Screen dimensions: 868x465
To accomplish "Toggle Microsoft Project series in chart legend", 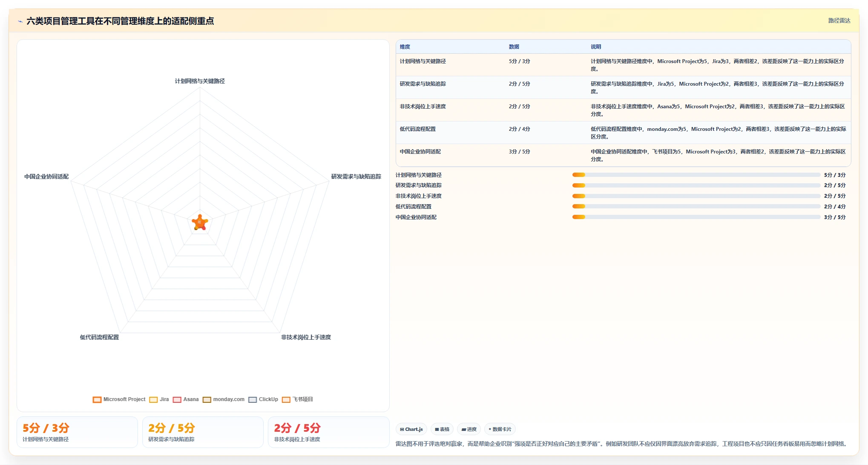I will pyautogui.click(x=119, y=399).
